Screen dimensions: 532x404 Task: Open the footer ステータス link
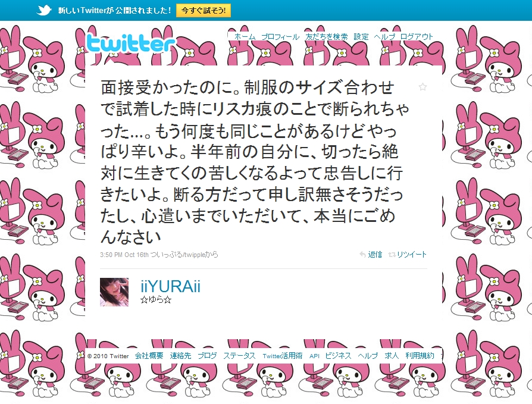click(x=239, y=355)
